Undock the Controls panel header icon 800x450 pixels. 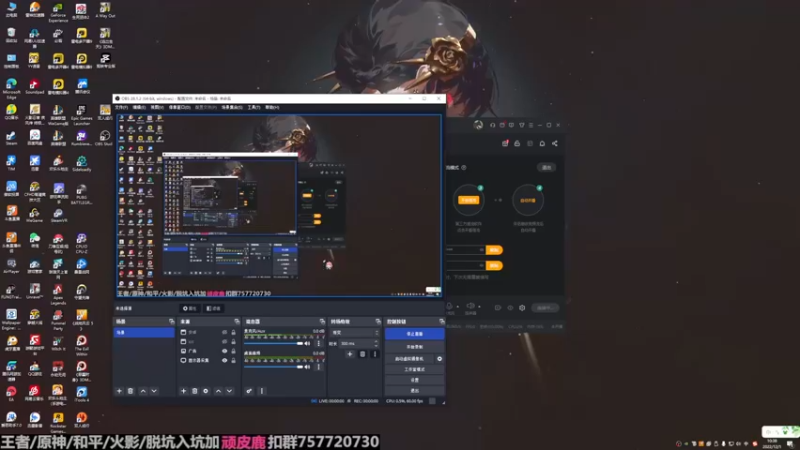click(441, 321)
